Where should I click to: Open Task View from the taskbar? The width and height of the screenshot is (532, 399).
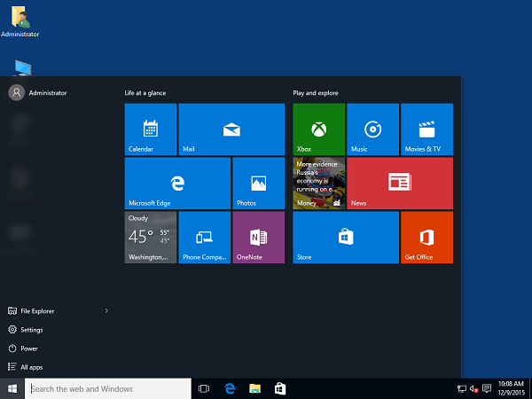point(204,388)
